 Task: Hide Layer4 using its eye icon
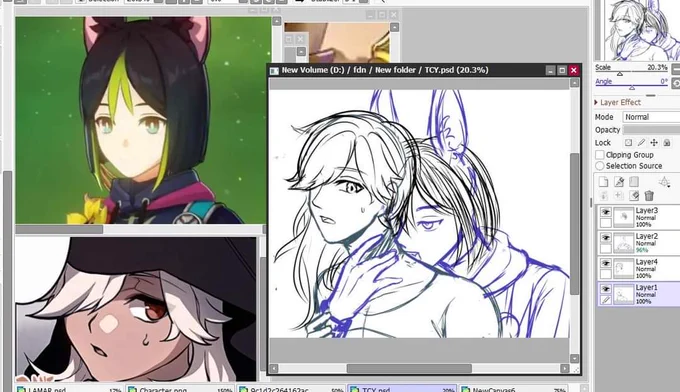coord(605,263)
